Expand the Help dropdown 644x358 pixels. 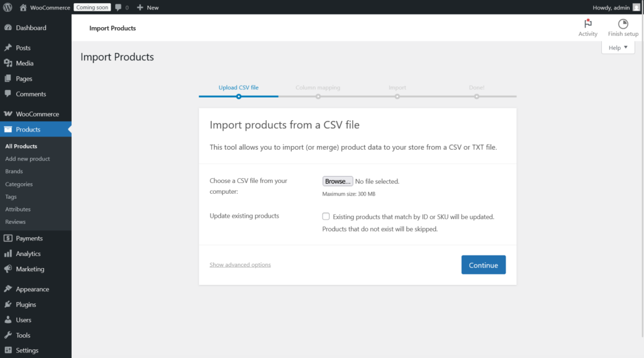pyautogui.click(x=618, y=47)
